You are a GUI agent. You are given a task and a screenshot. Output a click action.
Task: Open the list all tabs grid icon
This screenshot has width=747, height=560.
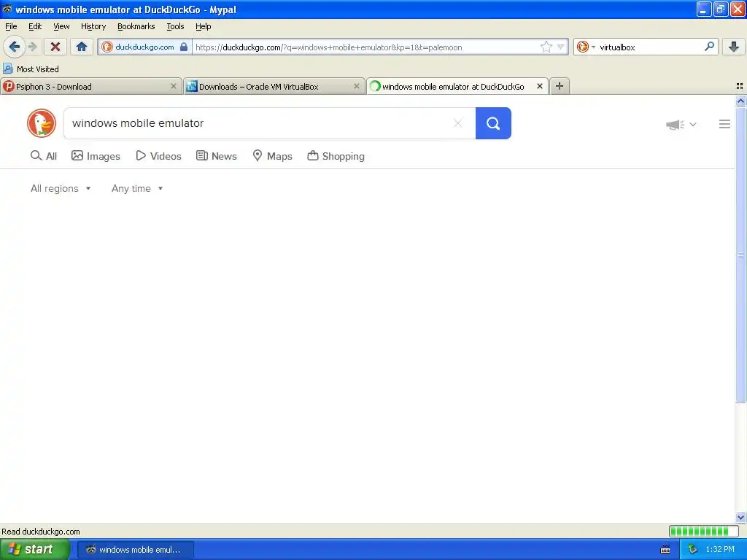(740, 86)
